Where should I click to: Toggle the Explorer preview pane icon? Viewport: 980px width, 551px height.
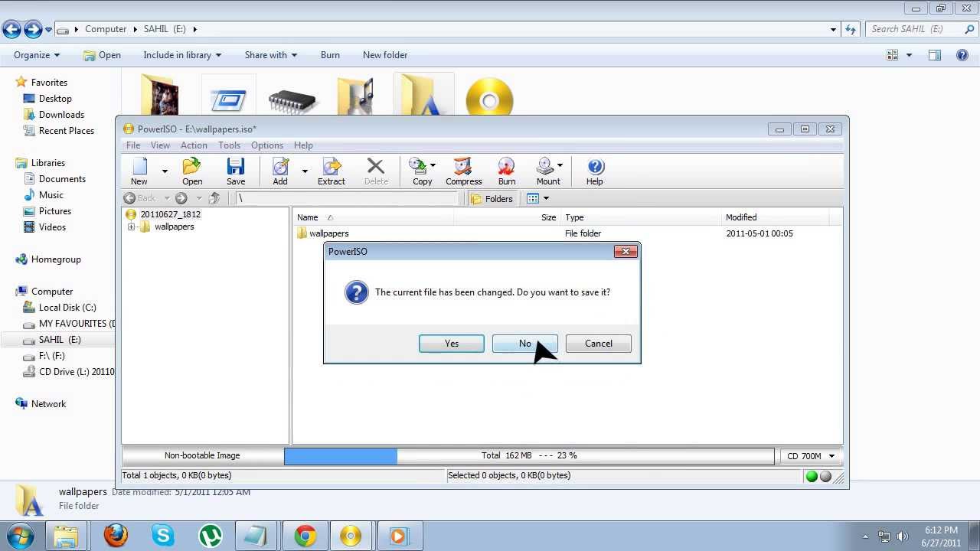pos(935,55)
